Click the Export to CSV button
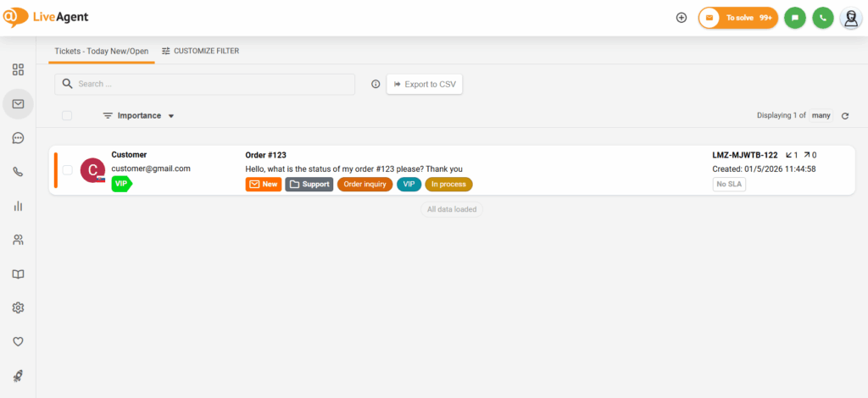 coord(425,84)
